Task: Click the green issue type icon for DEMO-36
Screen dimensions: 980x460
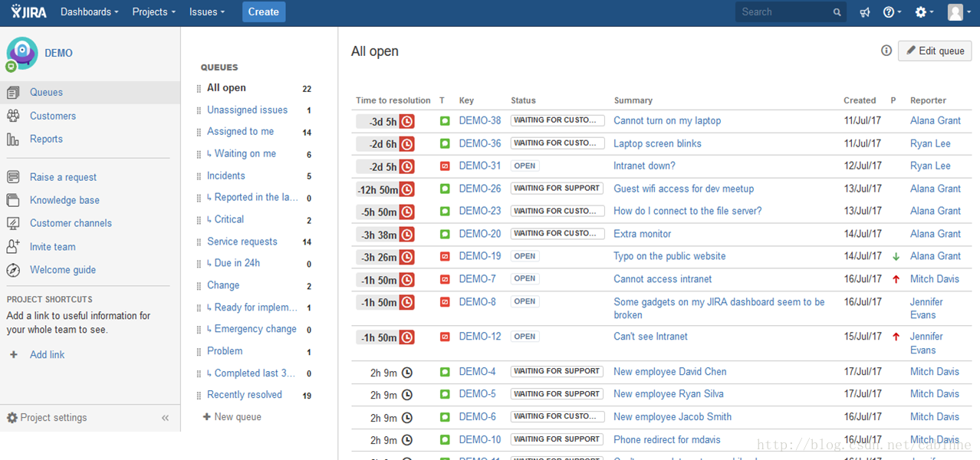Action: tap(445, 143)
